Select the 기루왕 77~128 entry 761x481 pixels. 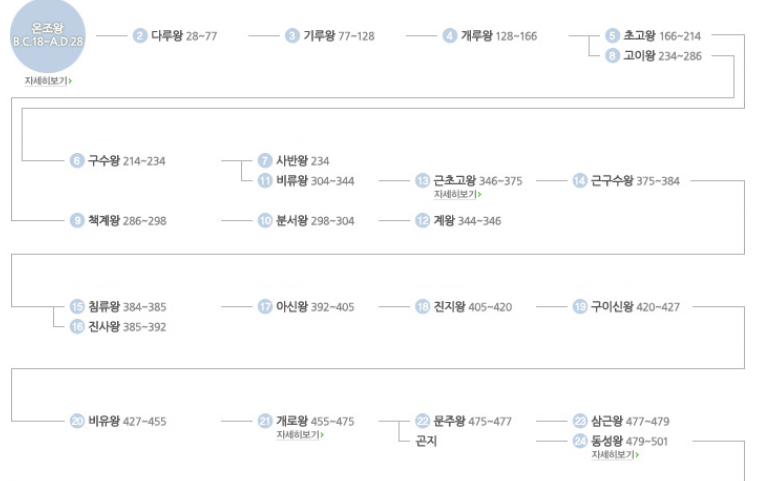[x=339, y=36]
